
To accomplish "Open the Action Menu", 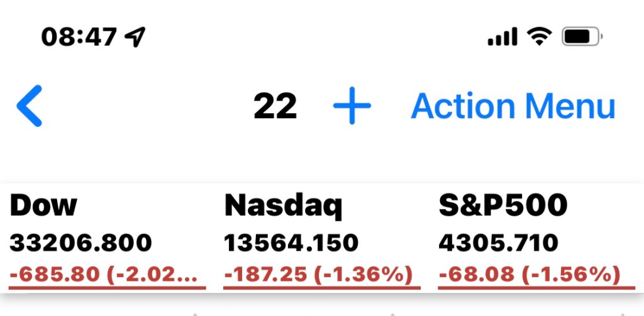I will [x=513, y=106].
